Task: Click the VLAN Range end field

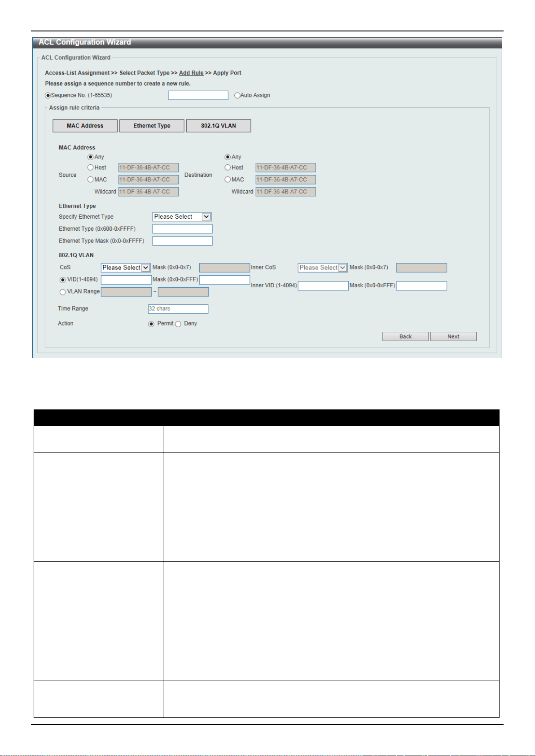Action: [x=184, y=292]
